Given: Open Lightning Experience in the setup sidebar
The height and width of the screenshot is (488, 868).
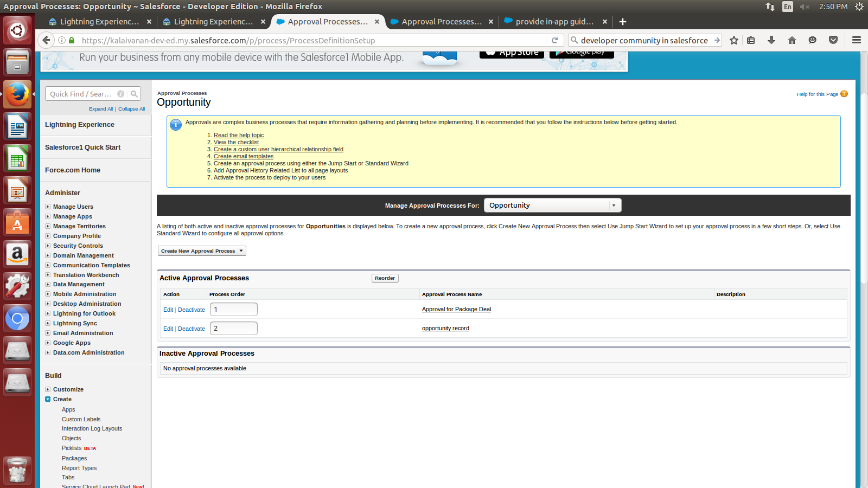Looking at the screenshot, I should [80, 125].
